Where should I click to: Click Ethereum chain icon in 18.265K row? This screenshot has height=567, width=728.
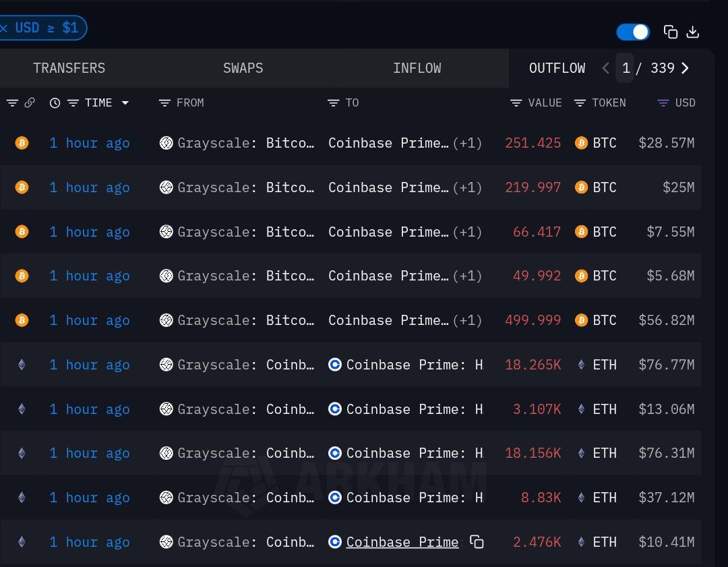[x=22, y=365]
